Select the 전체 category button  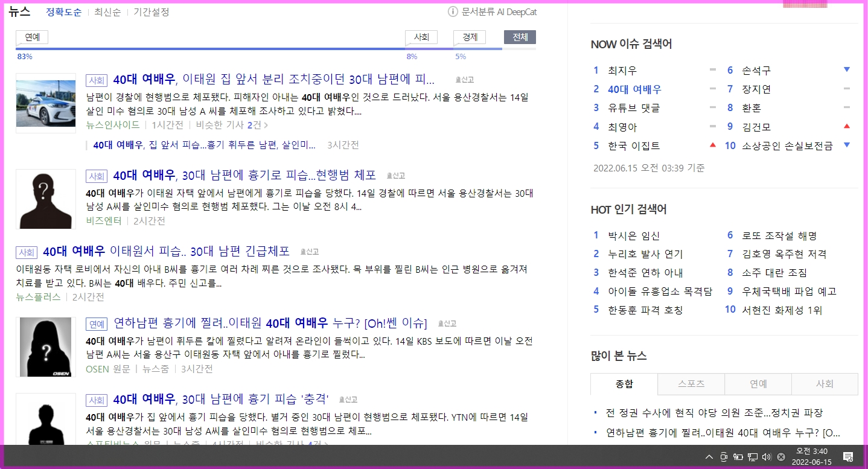click(x=520, y=37)
